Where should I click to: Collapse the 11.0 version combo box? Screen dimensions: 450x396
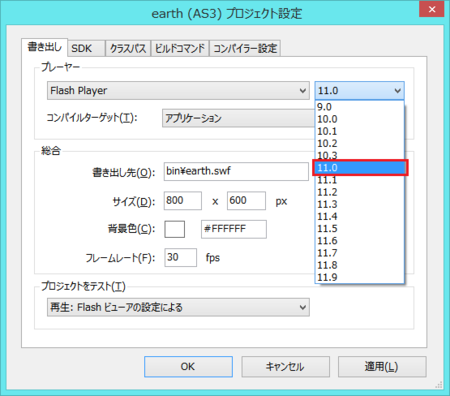[360, 91]
